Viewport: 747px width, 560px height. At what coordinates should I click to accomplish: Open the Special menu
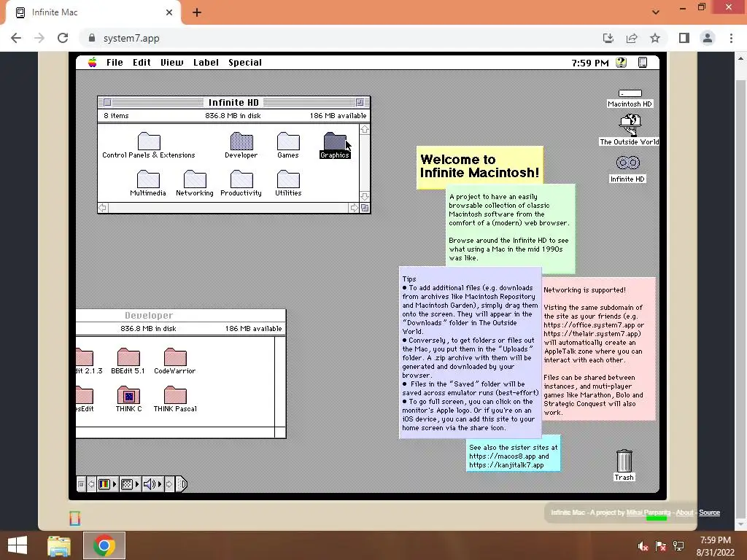click(245, 63)
